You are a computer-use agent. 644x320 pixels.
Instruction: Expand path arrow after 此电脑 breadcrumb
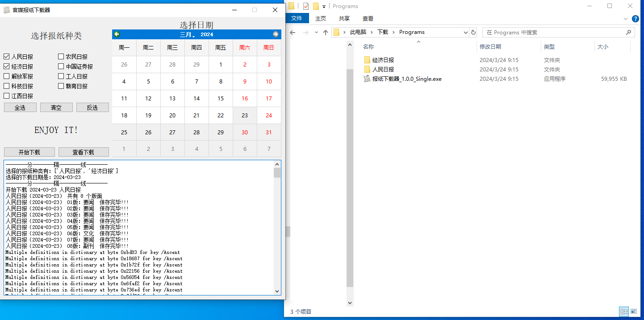pos(372,32)
